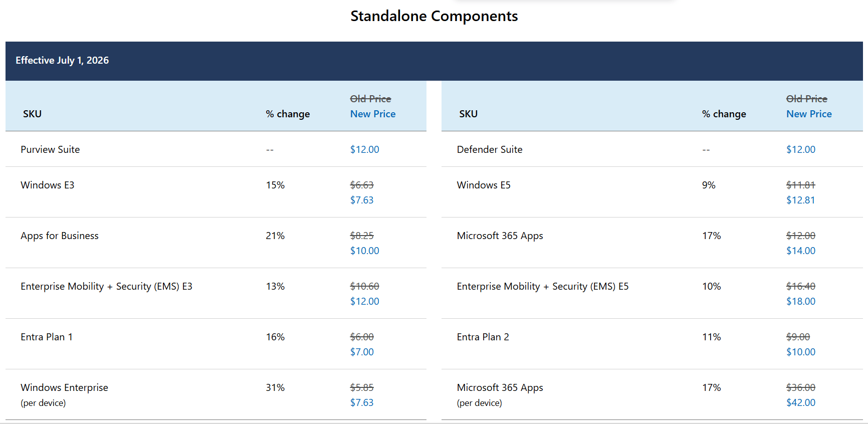Select the $12.81 new price for Windows E5
The width and height of the screenshot is (868, 424).
click(801, 200)
